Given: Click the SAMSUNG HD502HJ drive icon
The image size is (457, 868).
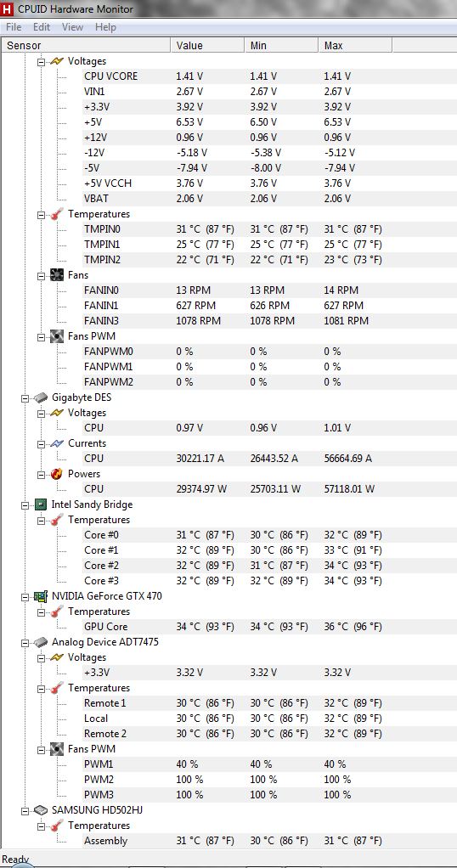Looking at the screenshot, I should click(x=41, y=810).
